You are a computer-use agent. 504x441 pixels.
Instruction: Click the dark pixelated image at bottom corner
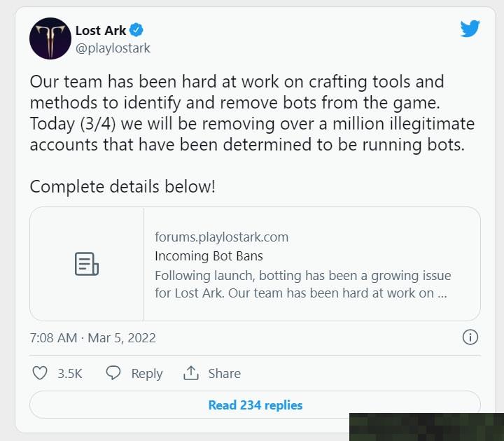tap(426, 427)
